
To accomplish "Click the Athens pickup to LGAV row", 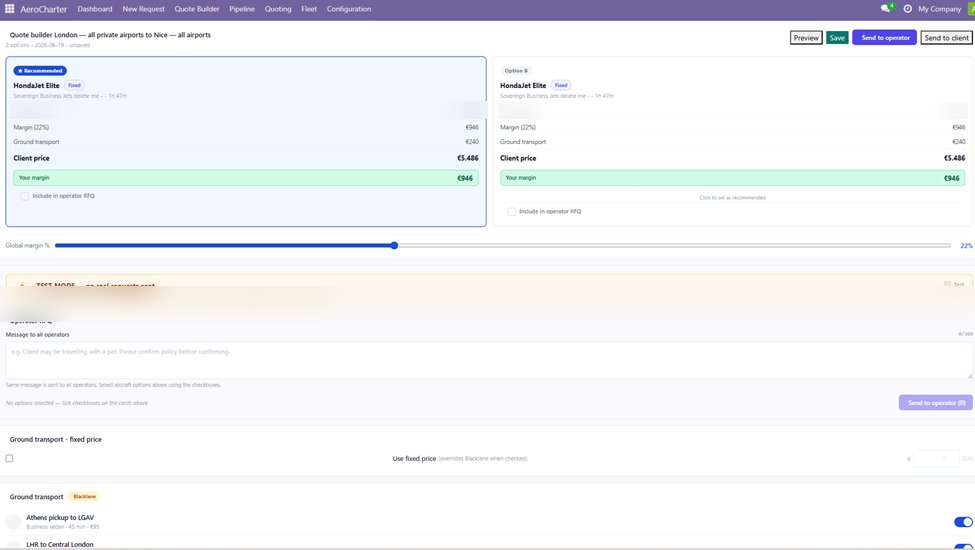I will (489, 522).
